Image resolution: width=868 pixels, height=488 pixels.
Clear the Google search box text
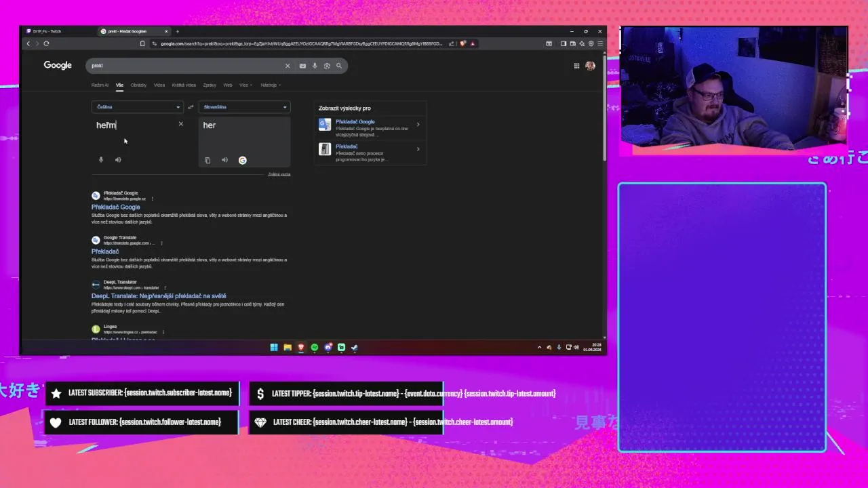288,66
